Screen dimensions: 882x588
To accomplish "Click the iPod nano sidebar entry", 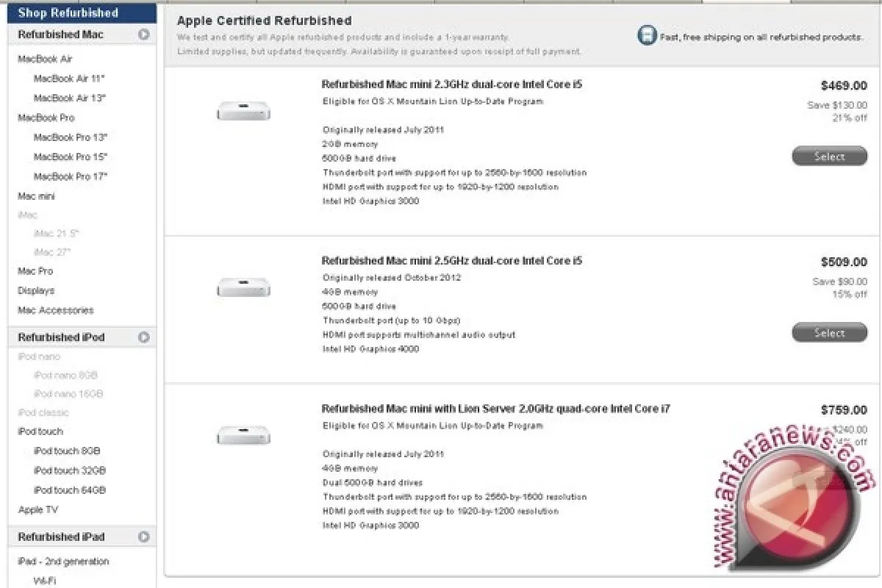I will point(39,356).
